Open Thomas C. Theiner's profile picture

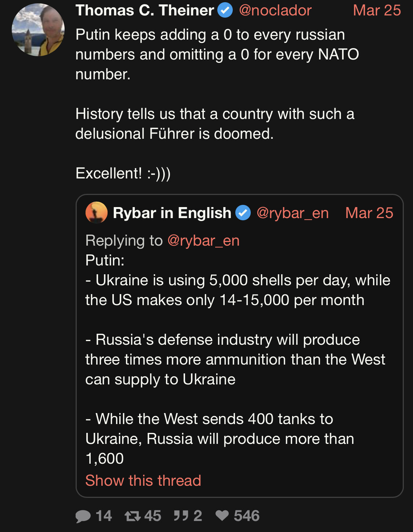[38, 30]
